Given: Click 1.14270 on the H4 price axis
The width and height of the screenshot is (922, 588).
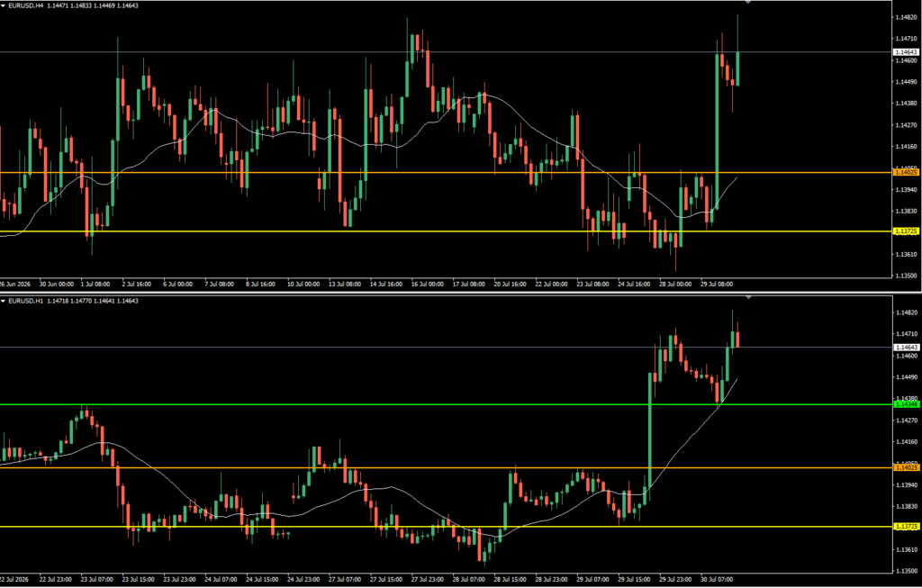Looking at the screenshot, I should tap(906, 125).
